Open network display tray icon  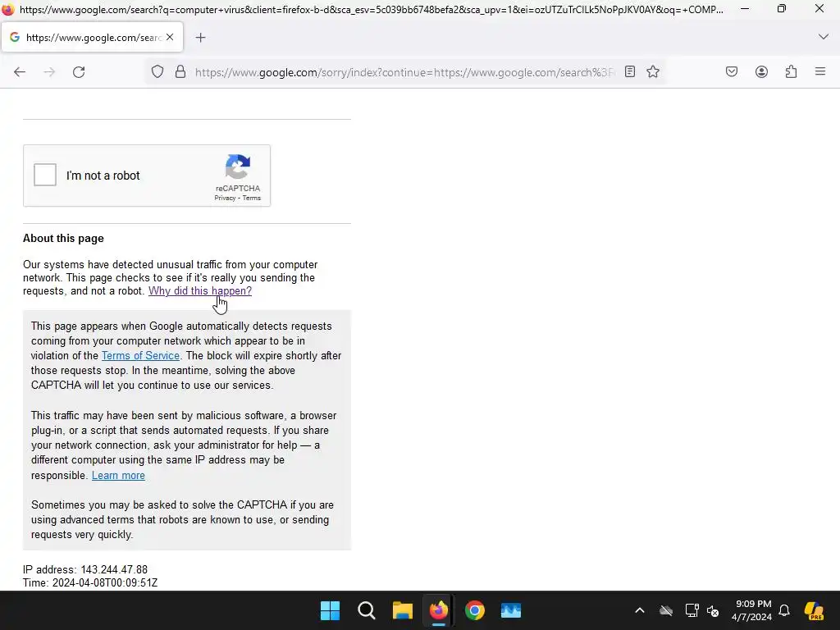692,610
